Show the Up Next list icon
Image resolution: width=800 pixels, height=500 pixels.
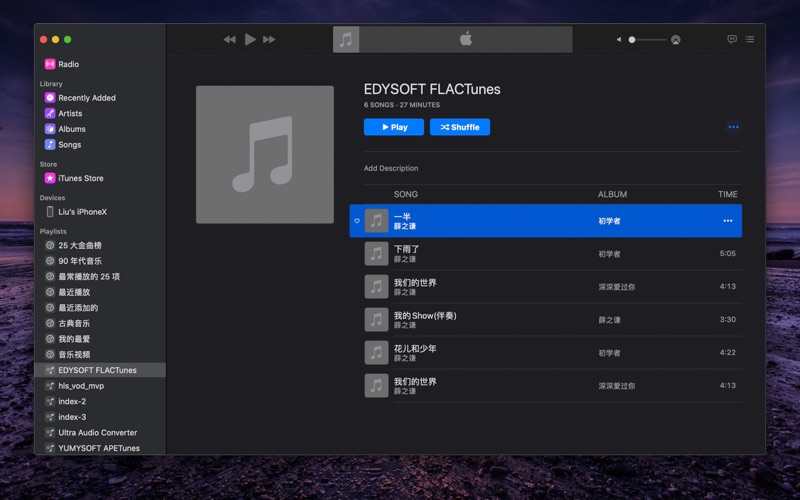coord(749,39)
